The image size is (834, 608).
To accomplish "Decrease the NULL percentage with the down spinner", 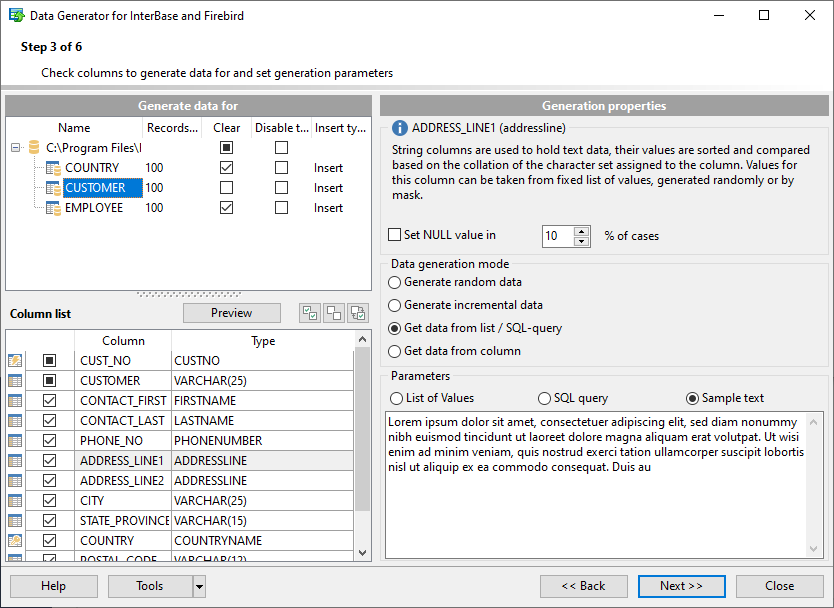I will point(582,241).
